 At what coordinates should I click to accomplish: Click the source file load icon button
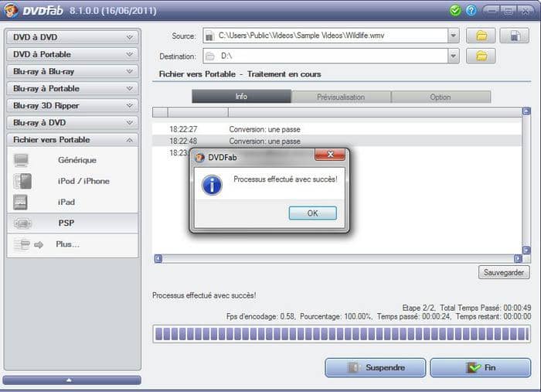[x=514, y=36]
